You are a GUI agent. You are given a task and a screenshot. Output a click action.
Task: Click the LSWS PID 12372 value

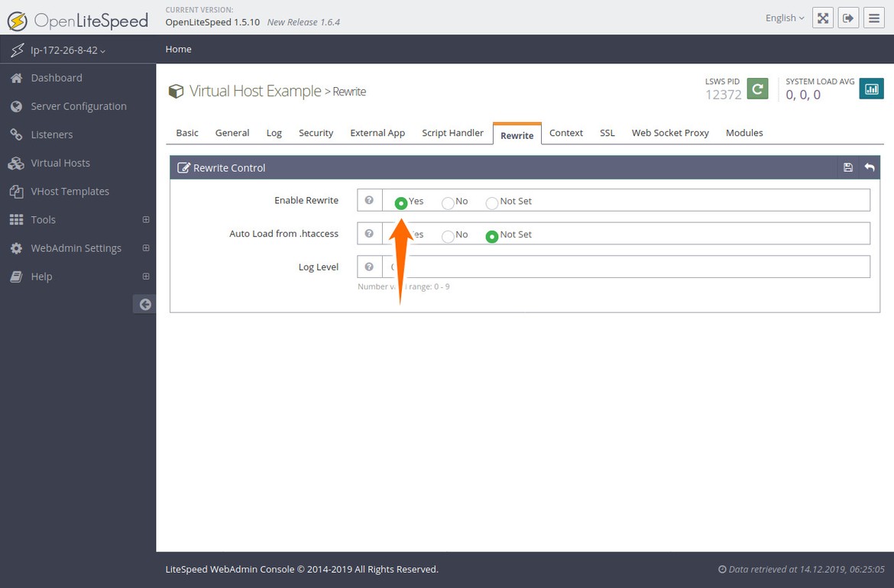click(x=724, y=95)
